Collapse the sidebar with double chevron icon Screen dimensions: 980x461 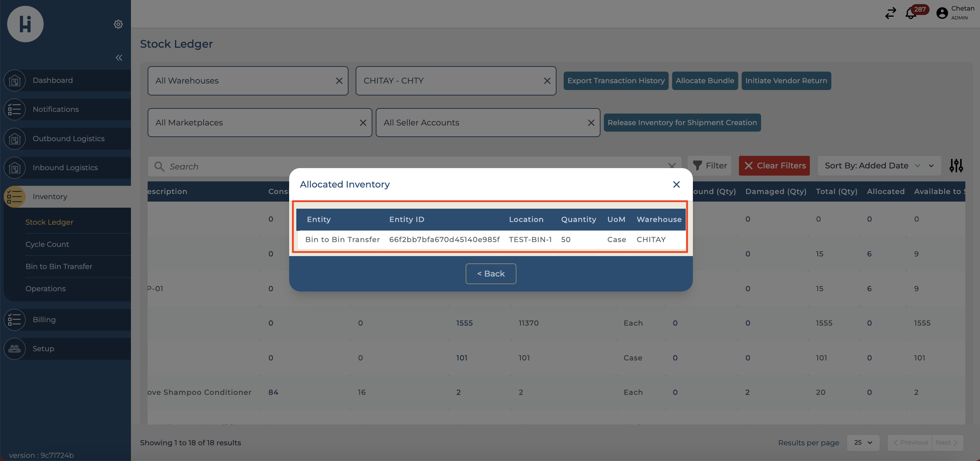(x=119, y=58)
